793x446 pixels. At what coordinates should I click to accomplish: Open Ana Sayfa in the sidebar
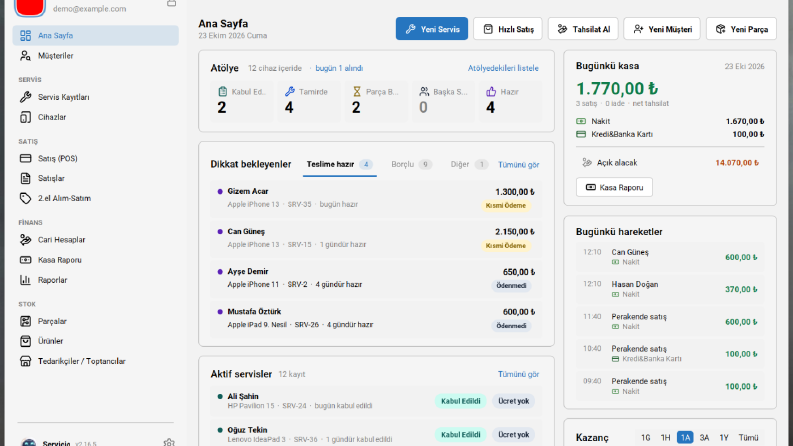pos(96,35)
